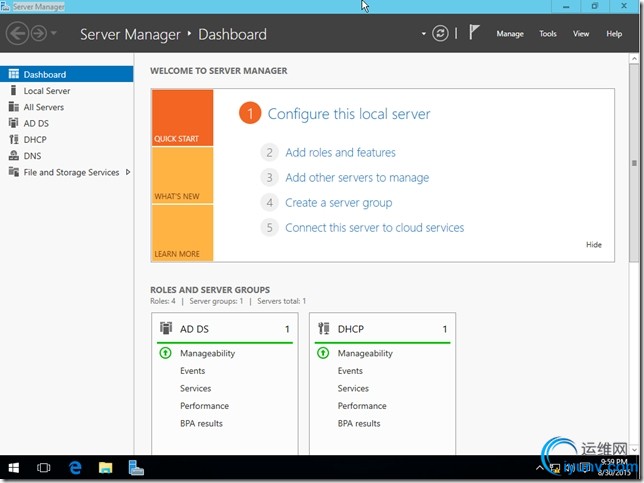Click Connect this server to cloud services
The width and height of the screenshot is (644, 483).
click(x=375, y=228)
